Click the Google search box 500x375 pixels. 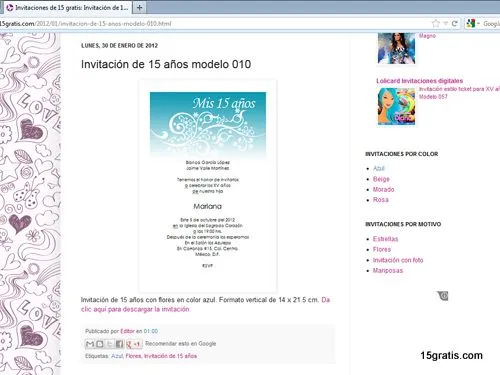(x=491, y=23)
